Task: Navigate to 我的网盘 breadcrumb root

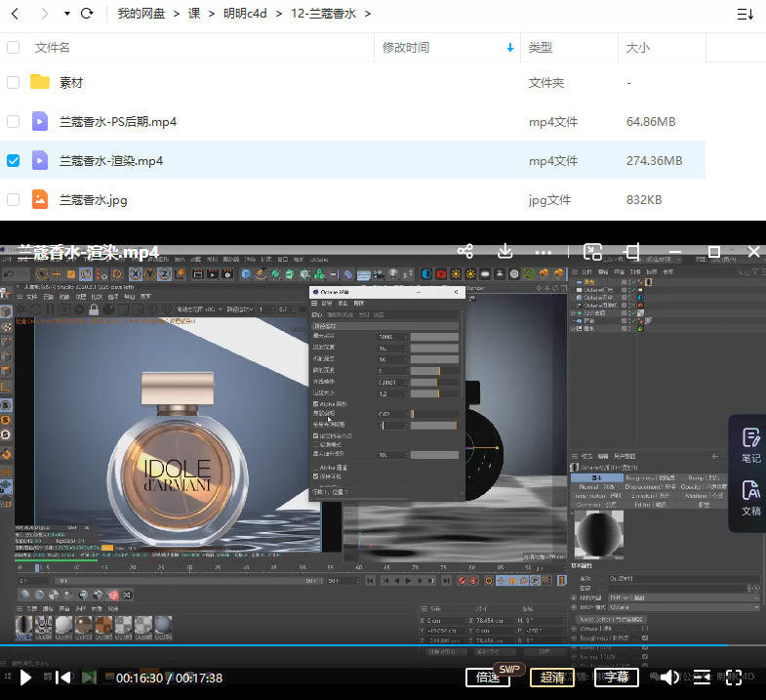Action: coord(141,14)
